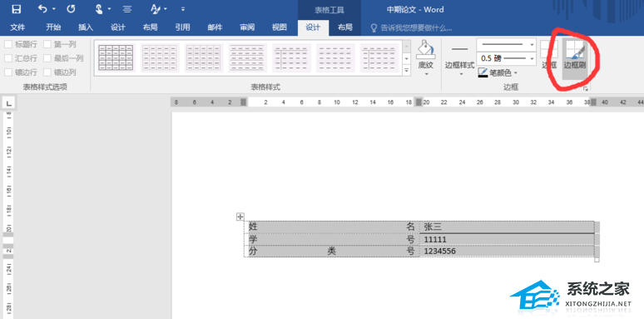Open the 边框样式 dropdown arrow
Screen dimensions: 644x319
pos(460,74)
